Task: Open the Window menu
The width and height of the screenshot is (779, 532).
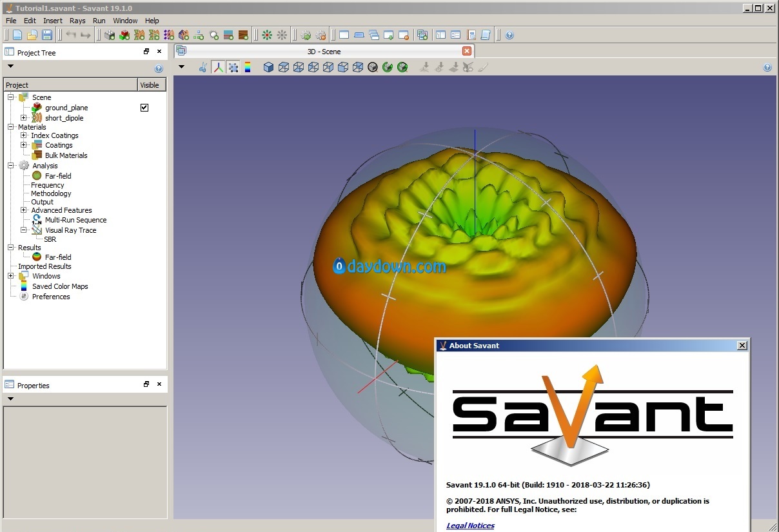Action: (x=125, y=21)
